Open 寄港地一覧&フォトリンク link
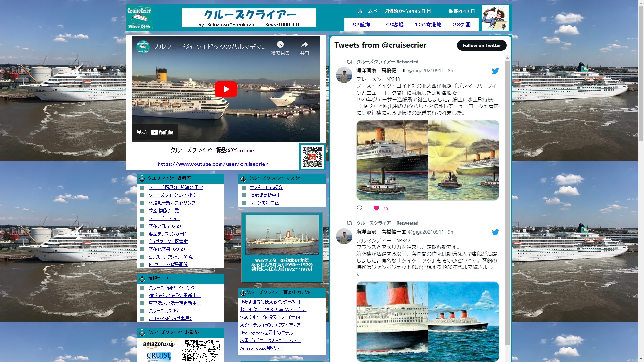 [172, 203]
